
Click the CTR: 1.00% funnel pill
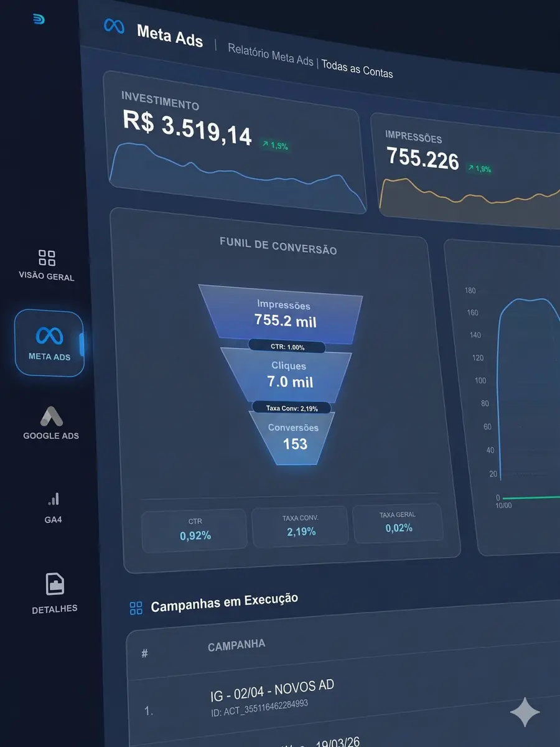[x=286, y=347]
